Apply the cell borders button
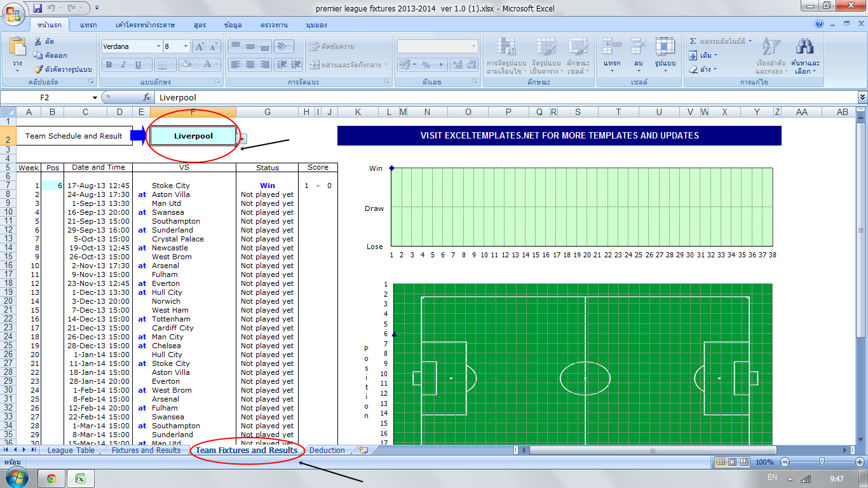 point(161,64)
